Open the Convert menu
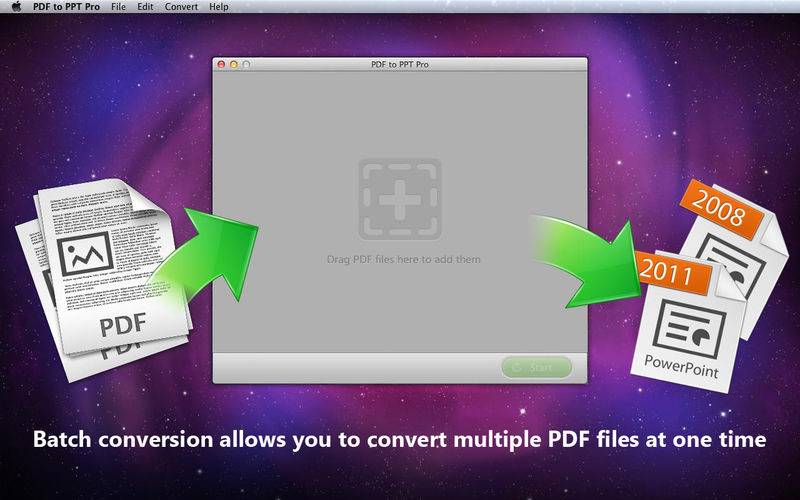This screenshot has width=800, height=500. click(x=181, y=7)
